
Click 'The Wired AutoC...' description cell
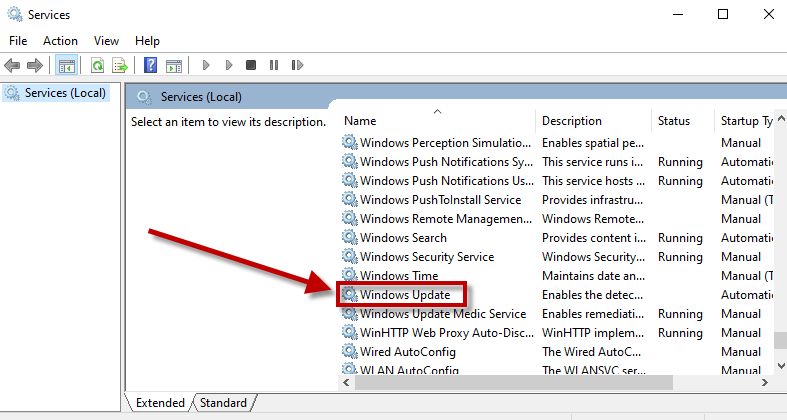click(591, 352)
